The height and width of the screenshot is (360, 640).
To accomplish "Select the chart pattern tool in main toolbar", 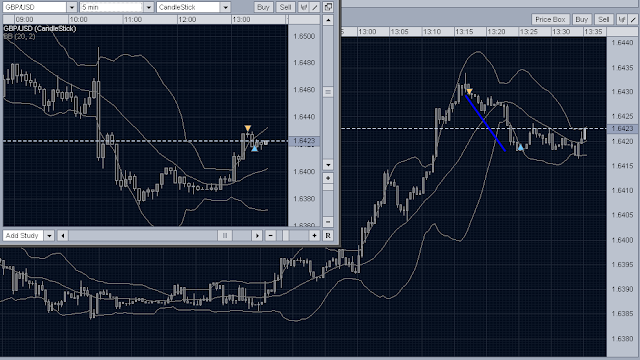I will [x=622, y=19].
